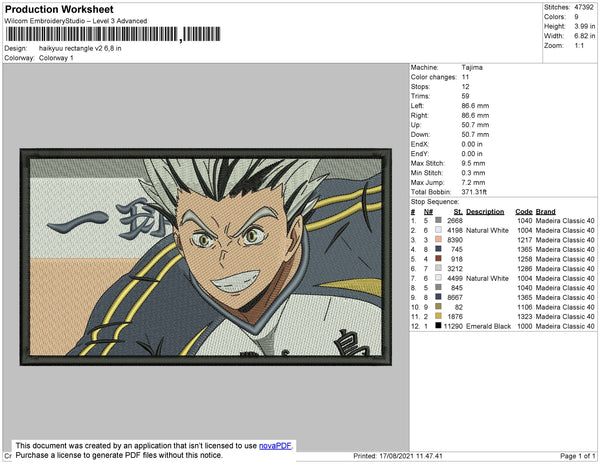This screenshot has height=464, width=600.
Task: Click the Max Stitch value '9.5 mm'
Action: [473, 163]
